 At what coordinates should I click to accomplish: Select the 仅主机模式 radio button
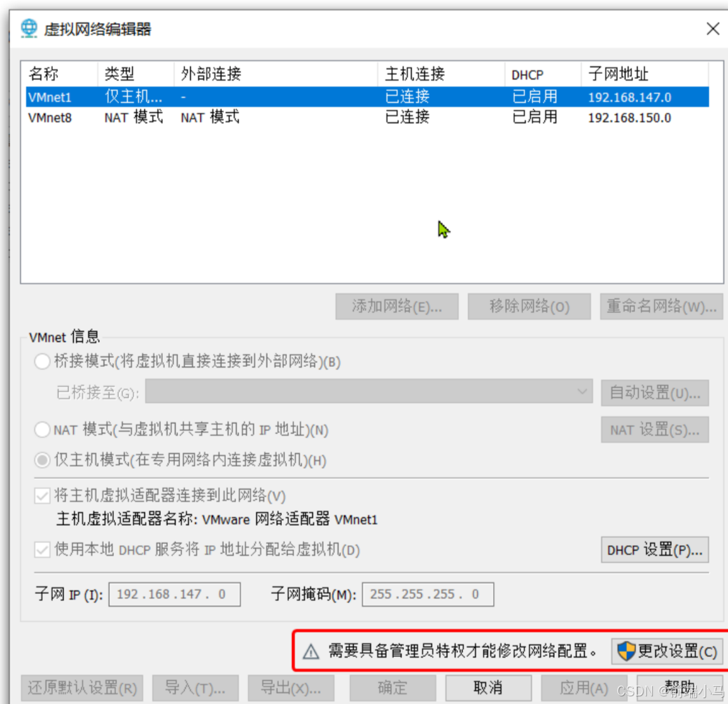[x=42, y=460]
